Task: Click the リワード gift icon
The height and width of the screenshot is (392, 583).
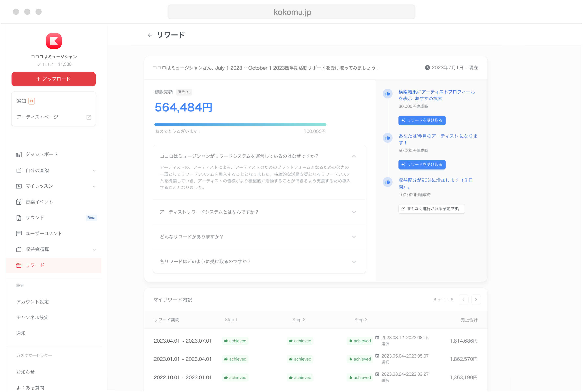Action: [x=19, y=265]
